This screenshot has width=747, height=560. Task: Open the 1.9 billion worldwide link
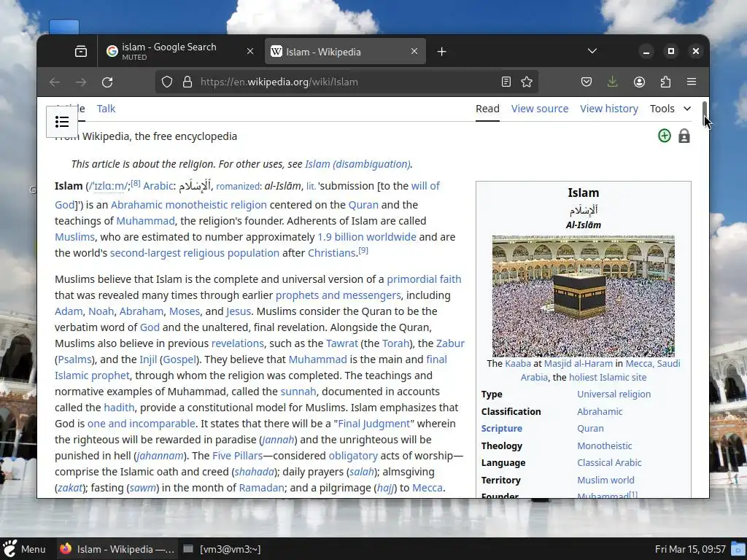click(367, 237)
